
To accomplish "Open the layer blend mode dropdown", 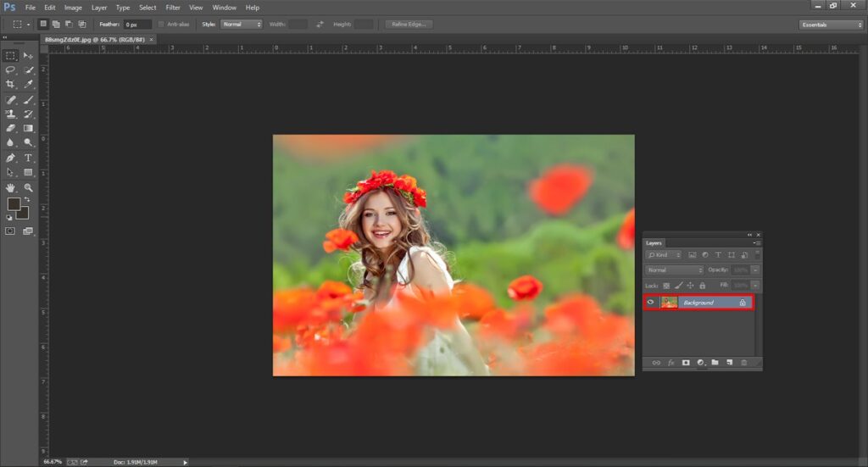I will tap(674, 270).
